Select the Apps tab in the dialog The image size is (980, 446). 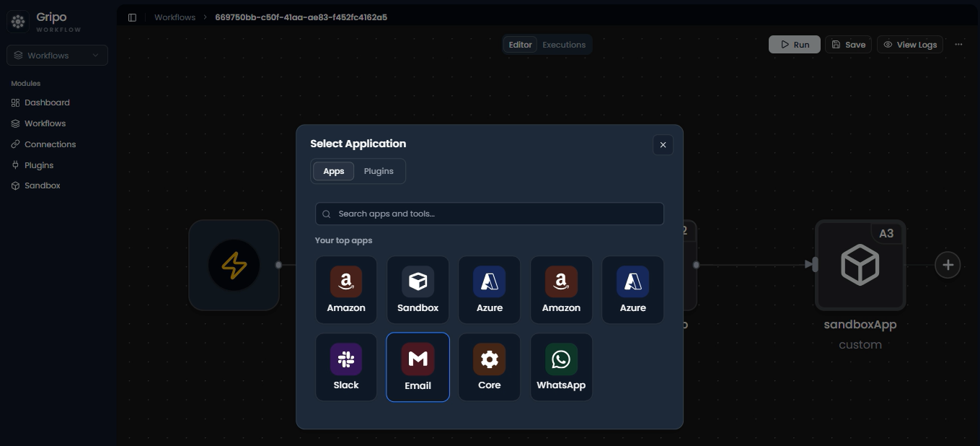[x=334, y=171]
